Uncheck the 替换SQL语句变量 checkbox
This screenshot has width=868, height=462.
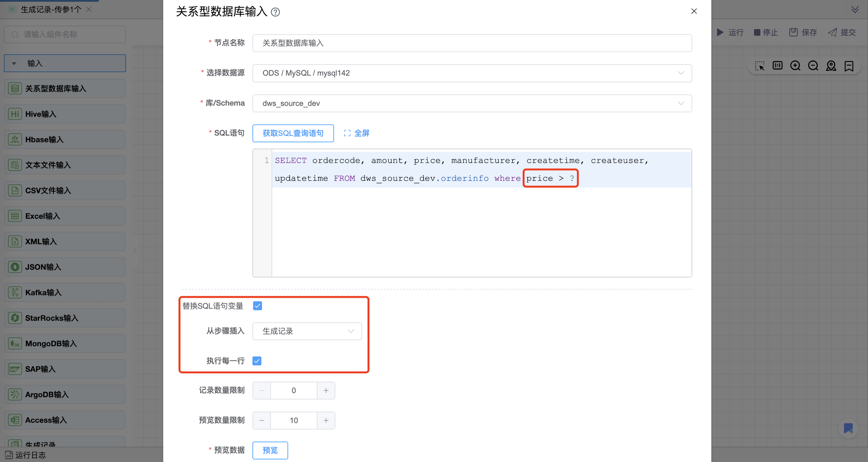258,306
